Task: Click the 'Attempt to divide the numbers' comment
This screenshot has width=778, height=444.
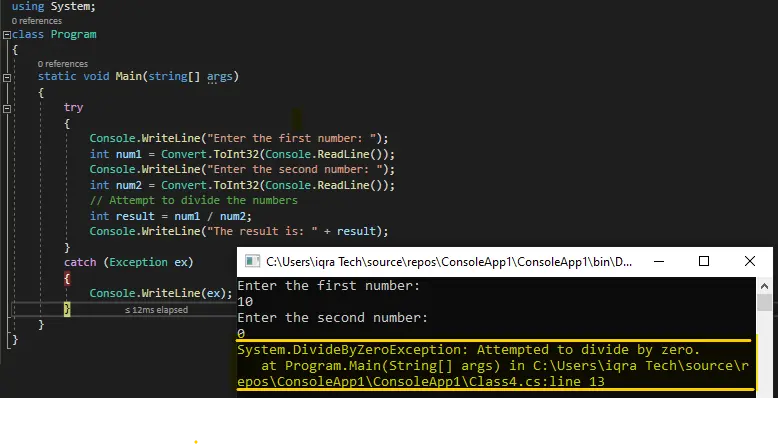Action: (x=193, y=200)
